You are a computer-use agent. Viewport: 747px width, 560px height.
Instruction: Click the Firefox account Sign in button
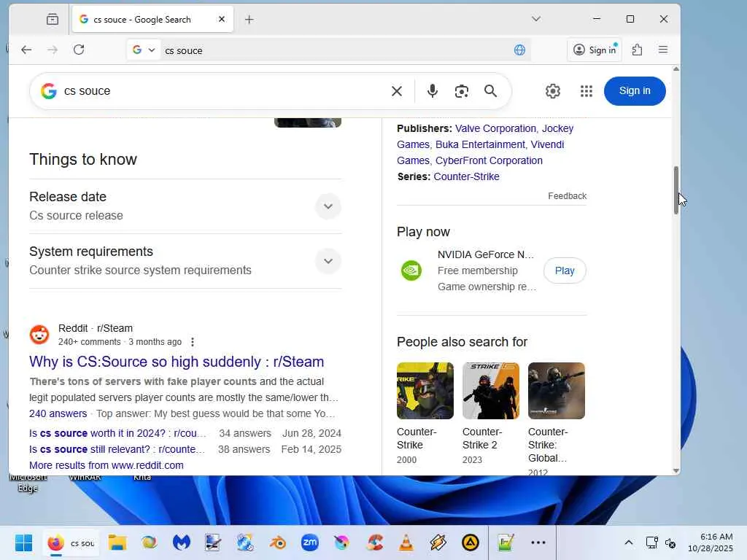[x=595, y=50]
